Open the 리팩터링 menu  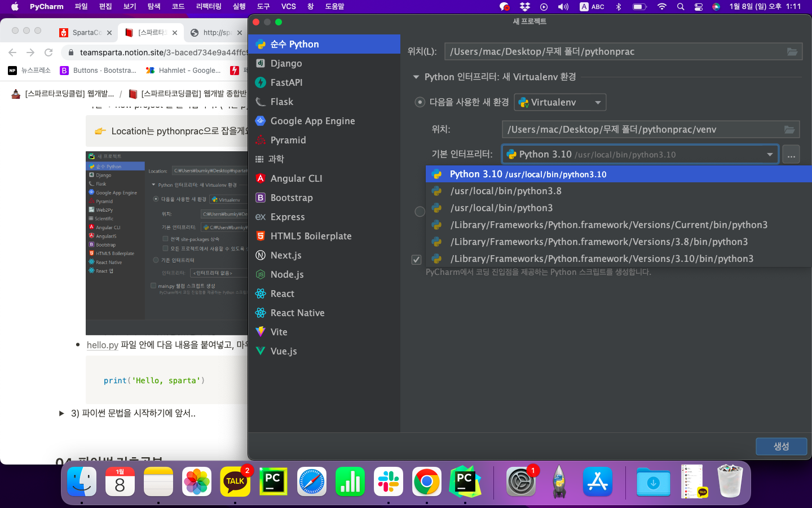click(x=209, y=7)
